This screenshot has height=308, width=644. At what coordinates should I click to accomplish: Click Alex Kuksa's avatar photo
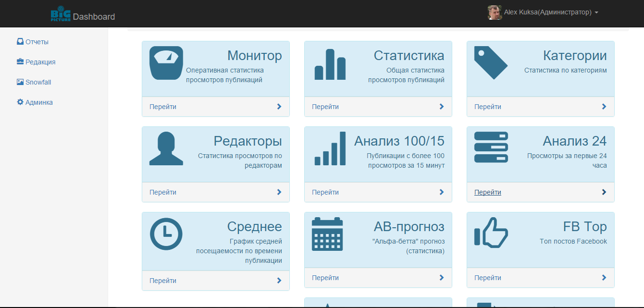point(495,12)
